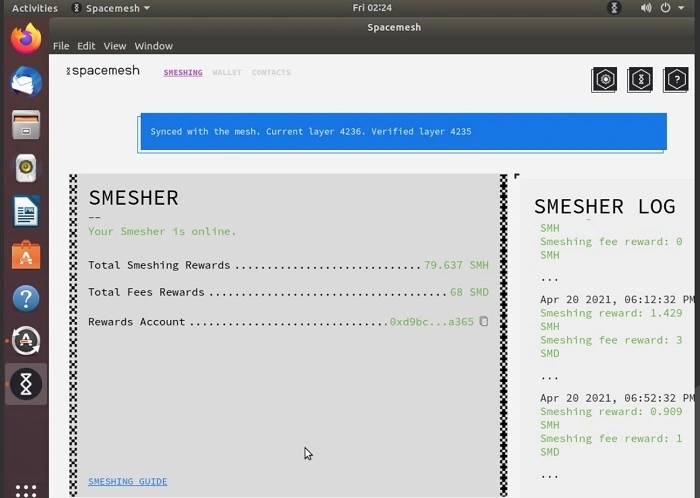Switch to the WALLET tab

pos(227,72)
